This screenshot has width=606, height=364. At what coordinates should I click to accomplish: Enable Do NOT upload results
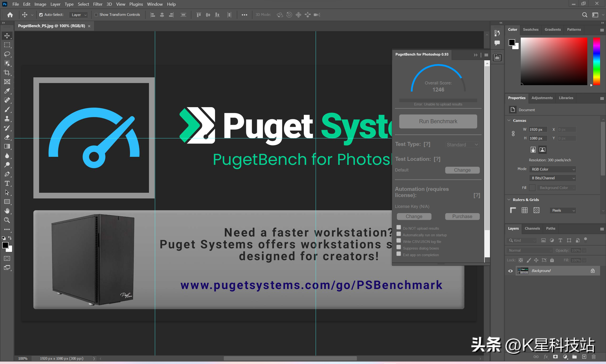(399, 228)
